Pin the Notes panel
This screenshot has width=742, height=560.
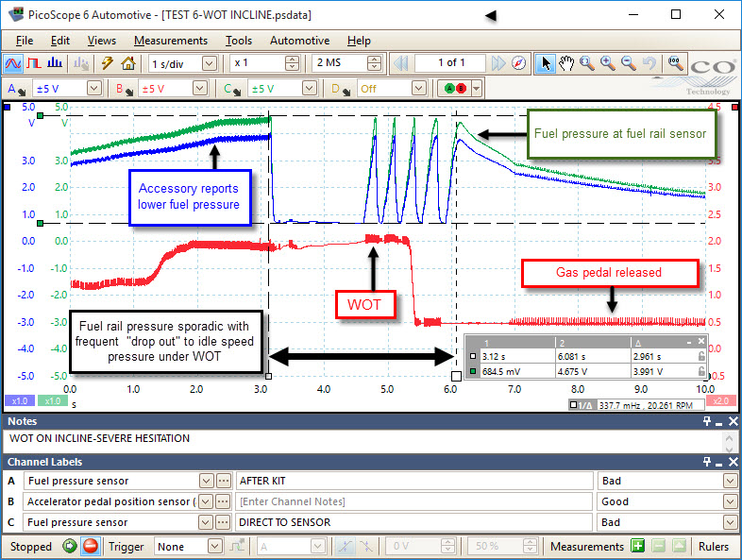pos(707,421)
